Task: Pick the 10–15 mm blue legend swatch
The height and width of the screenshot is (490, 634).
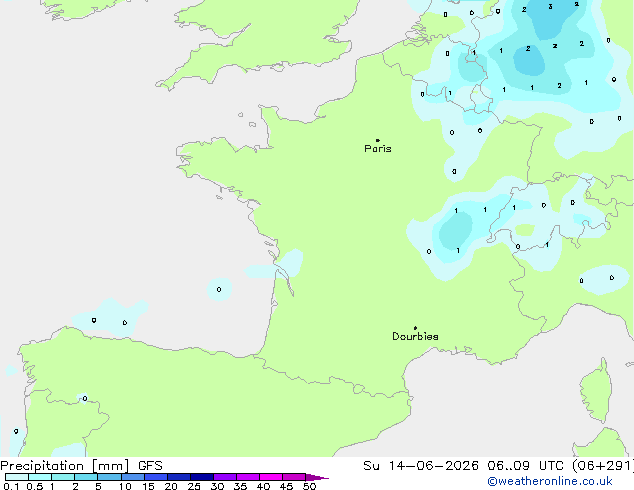Action: coord(133,477)
